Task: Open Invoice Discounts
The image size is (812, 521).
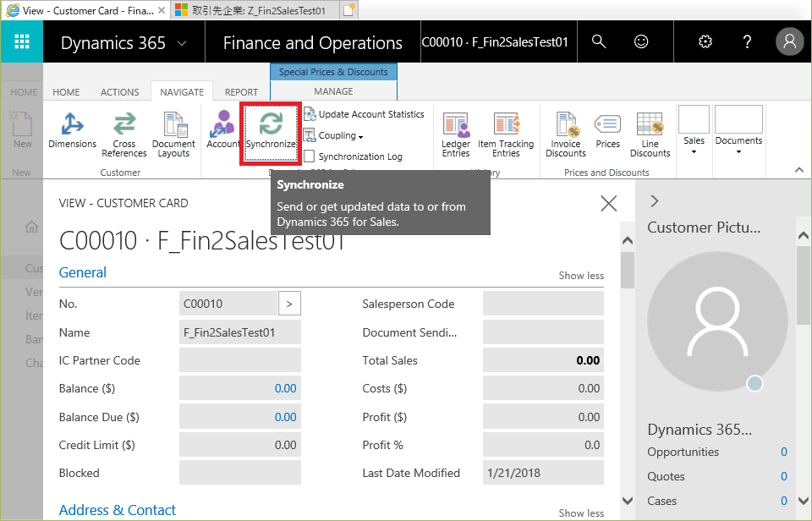Action: (x=566, y=134)
